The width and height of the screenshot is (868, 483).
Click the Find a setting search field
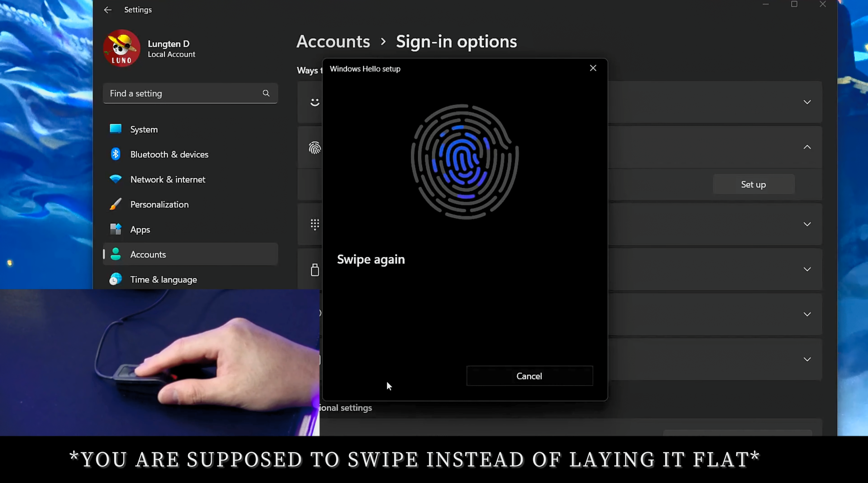(190, 93)
